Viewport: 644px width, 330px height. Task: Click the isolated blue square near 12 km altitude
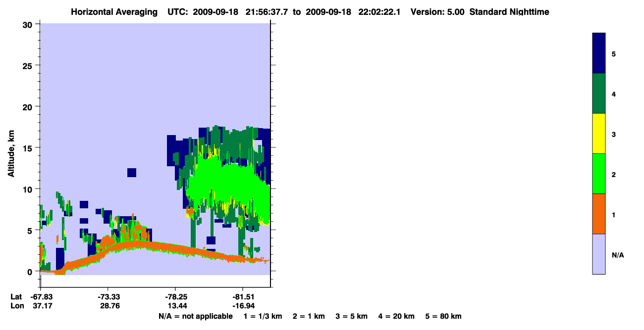click(x=131, y=173)
